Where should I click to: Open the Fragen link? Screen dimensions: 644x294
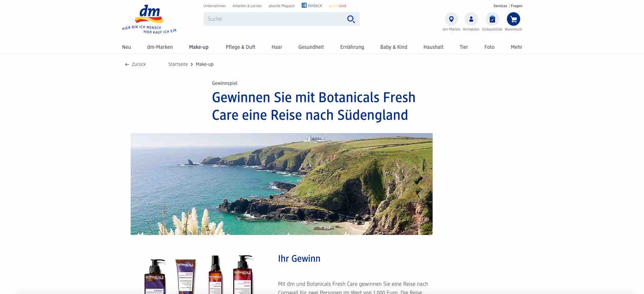coord(516,6)
